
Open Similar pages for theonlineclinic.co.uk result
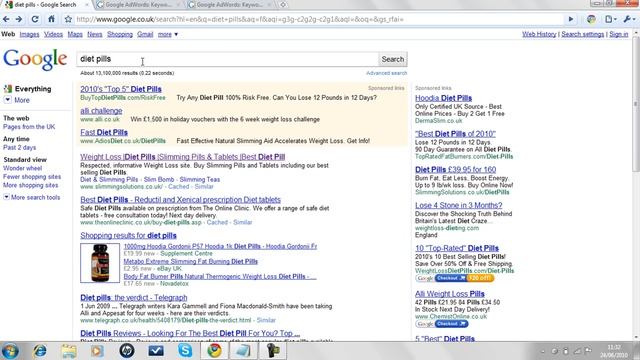click(x=242, y=222)
